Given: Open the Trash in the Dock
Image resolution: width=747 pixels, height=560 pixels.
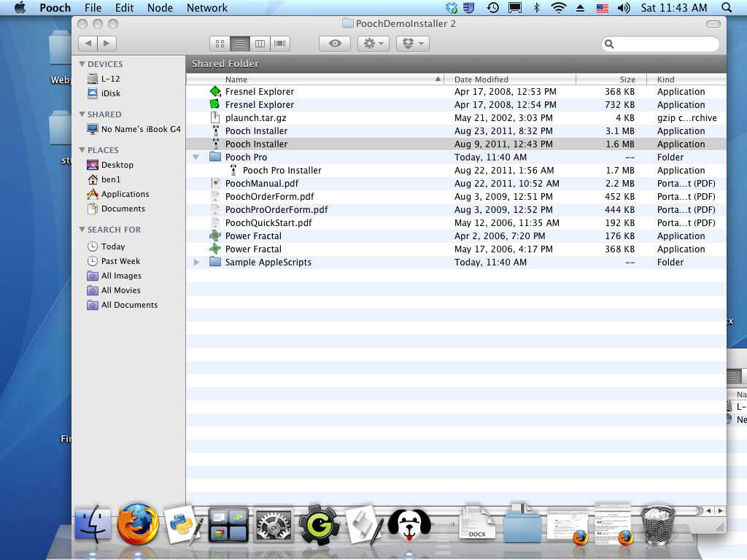Looking at the screenshot, I should (659, 524).
